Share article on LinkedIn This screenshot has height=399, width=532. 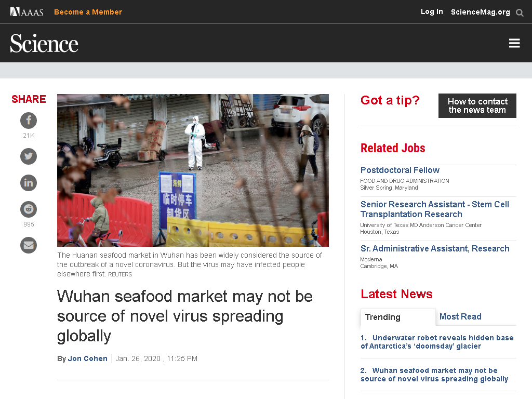click(29, 183)
